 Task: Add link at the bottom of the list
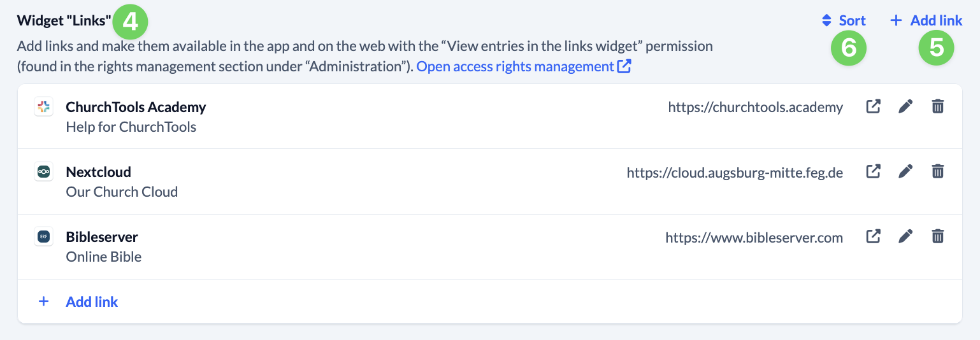point(92,302)
